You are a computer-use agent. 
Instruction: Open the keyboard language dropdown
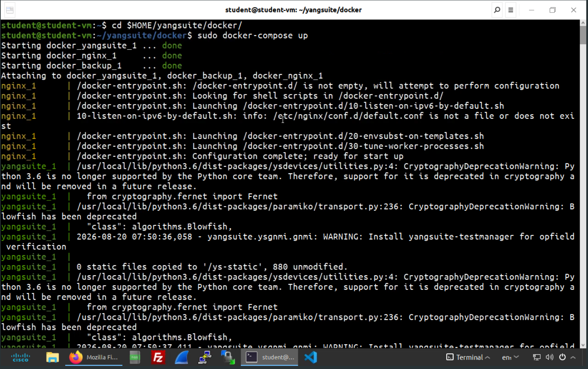point(510,358)
